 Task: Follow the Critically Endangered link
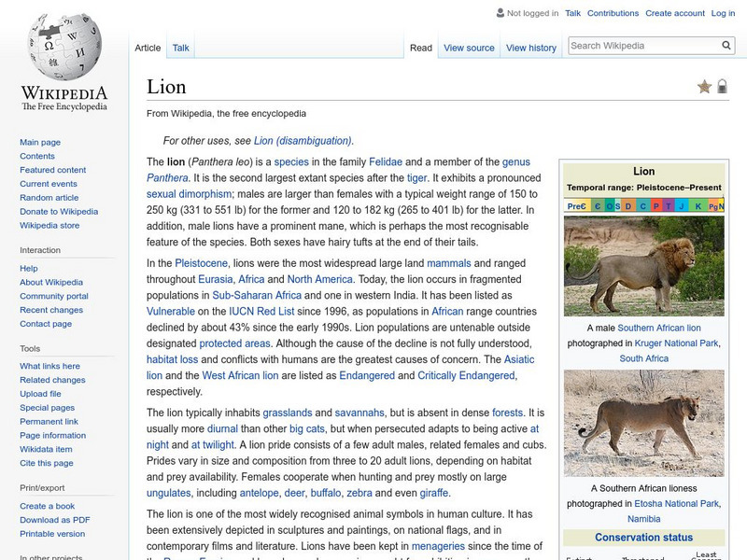coord(466,375)
